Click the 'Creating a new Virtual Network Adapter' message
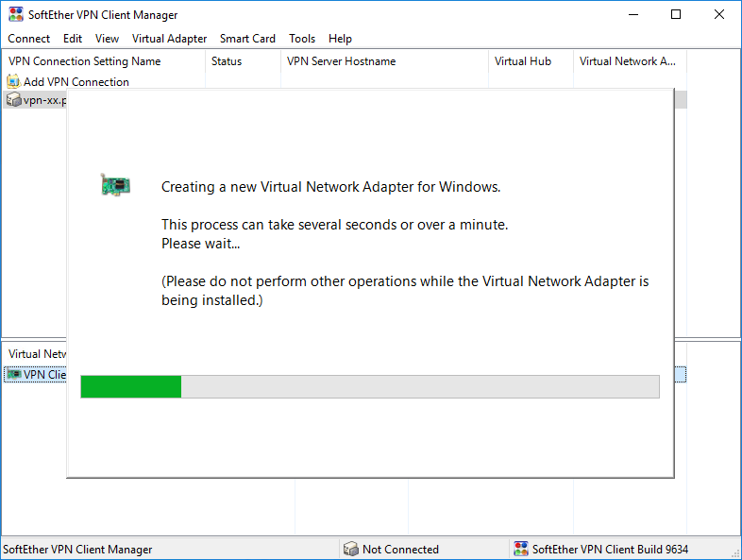 coord(330,187)
